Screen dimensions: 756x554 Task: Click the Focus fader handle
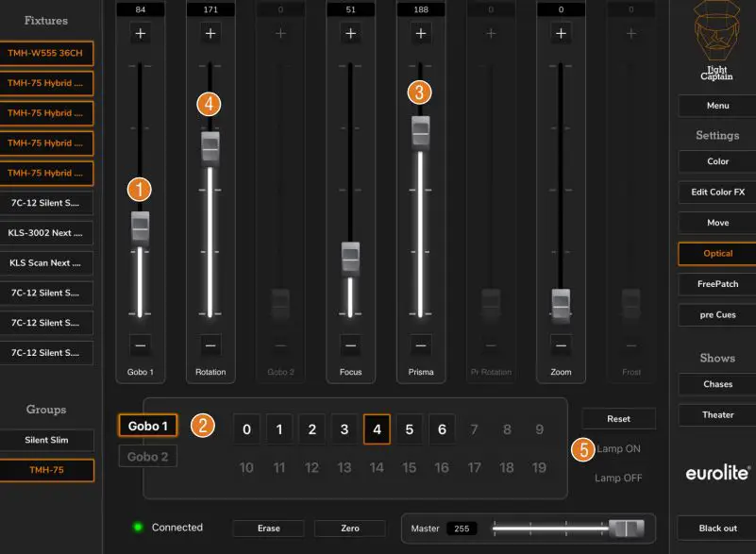pos(350,260)
